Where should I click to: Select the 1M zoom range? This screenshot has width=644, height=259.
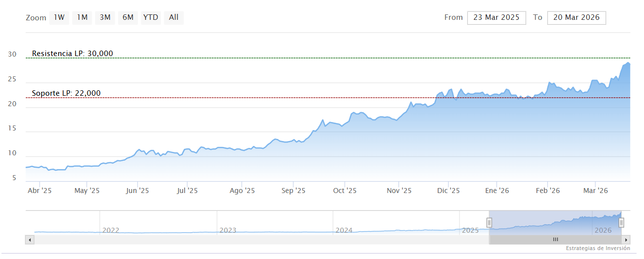82,18
